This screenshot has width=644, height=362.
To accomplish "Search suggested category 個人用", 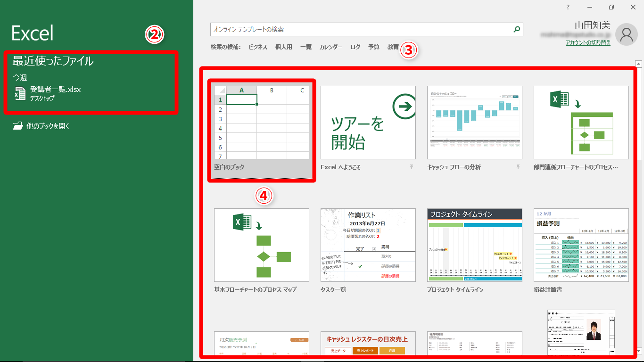I will tap(284, 47).
